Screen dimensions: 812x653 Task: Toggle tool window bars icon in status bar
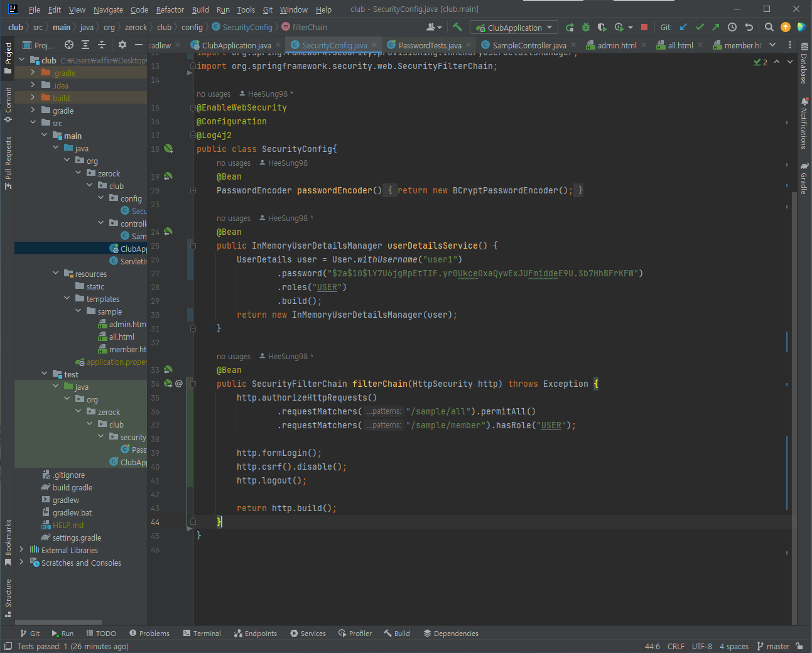coord(8,646)
